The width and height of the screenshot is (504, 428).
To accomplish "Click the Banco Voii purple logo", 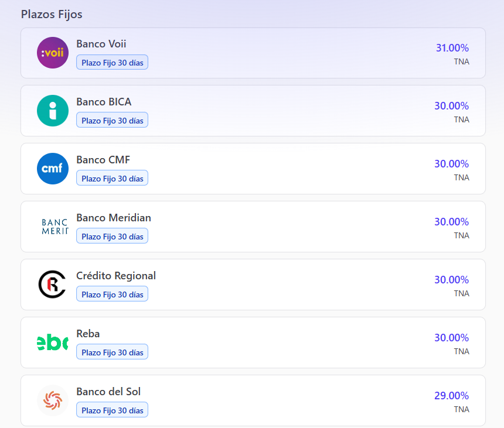I will [x=53, y=53].
